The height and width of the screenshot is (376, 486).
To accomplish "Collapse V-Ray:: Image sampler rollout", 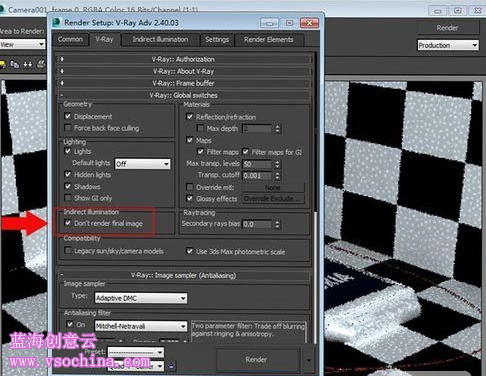I will coord(183,275).
